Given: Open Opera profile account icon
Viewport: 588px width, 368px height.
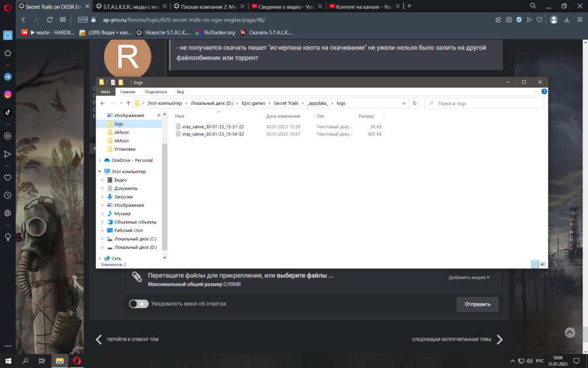Looking at the screenshot, I should [x=553, y=19].
